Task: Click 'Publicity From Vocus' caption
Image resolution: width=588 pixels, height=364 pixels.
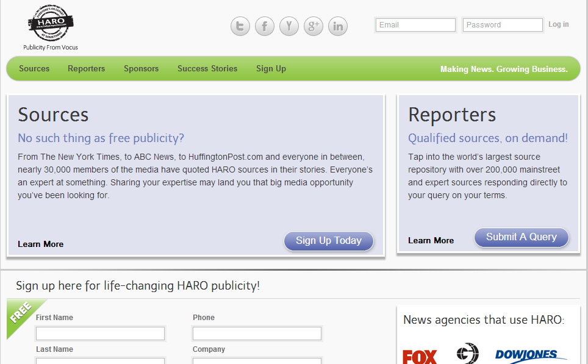Action: (x=51, y=47)
